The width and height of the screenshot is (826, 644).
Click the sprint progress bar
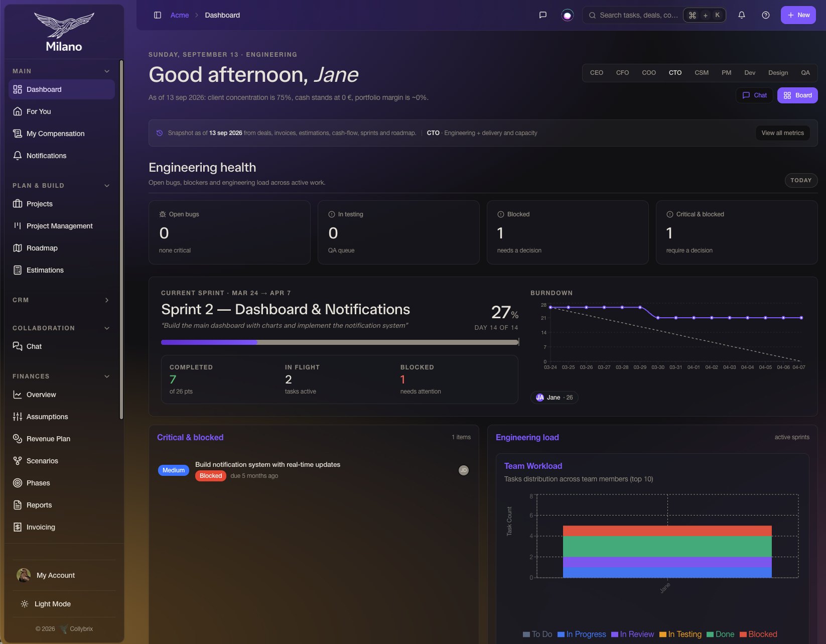pyautogui.click(x=340, y=342)
